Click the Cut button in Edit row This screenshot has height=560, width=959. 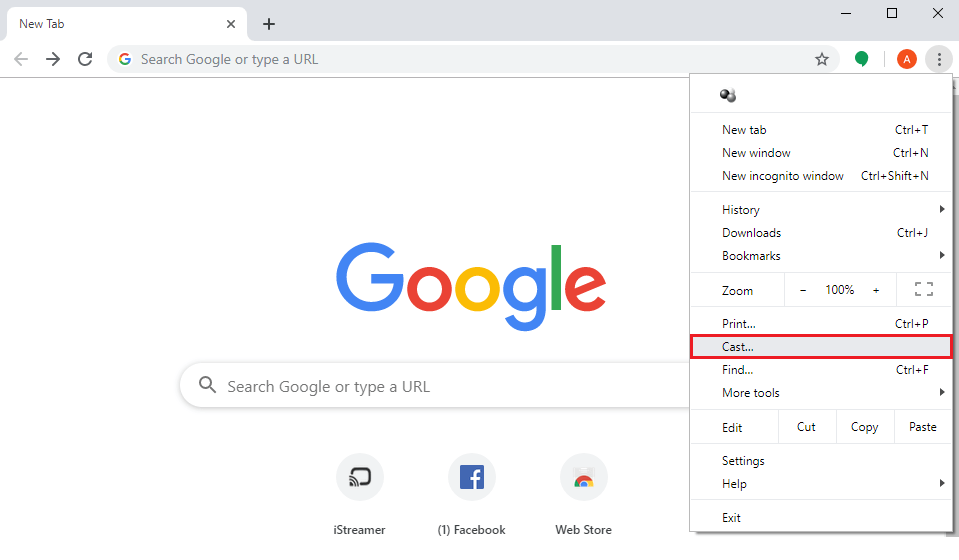pos(807,427)
